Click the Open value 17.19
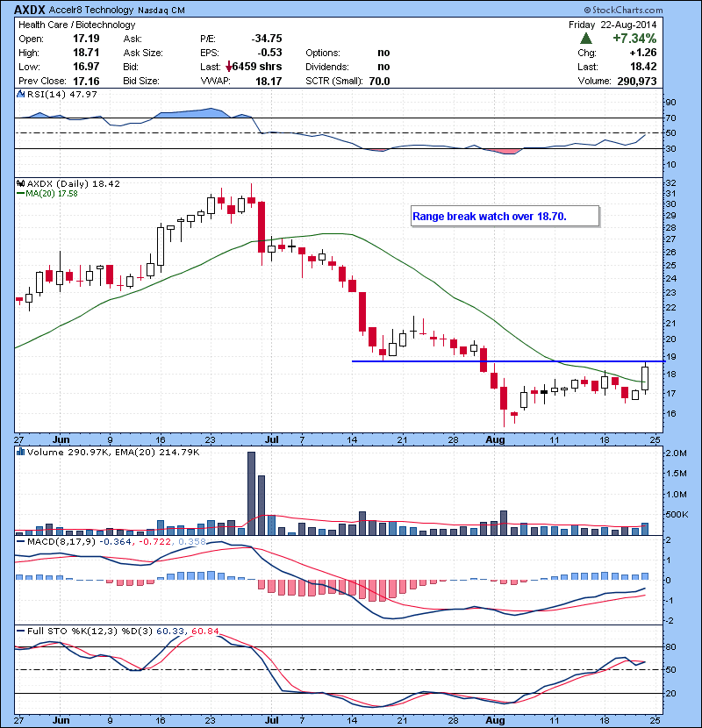This screenshot has height=728, width=702. tap(86, 39)
